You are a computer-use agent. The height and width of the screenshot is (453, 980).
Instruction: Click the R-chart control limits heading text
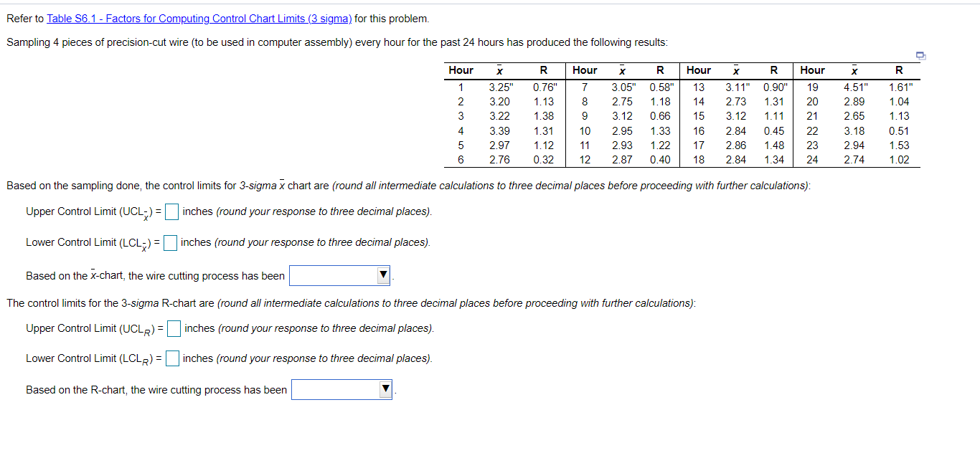215,302
